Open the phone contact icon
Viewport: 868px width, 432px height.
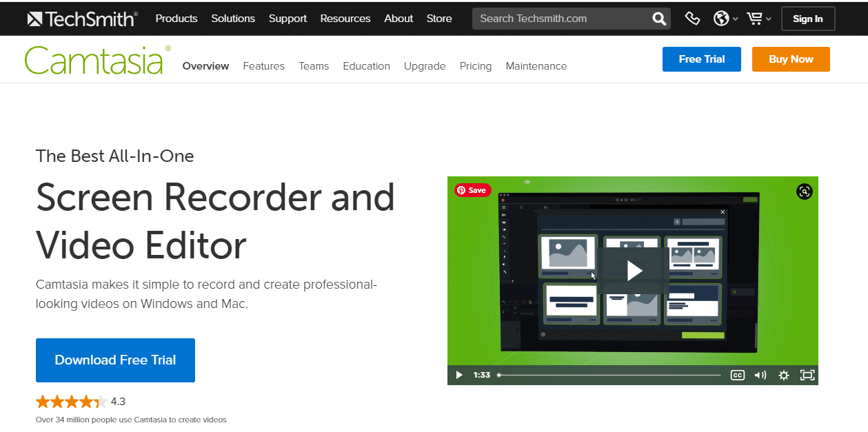coord(693,19)
